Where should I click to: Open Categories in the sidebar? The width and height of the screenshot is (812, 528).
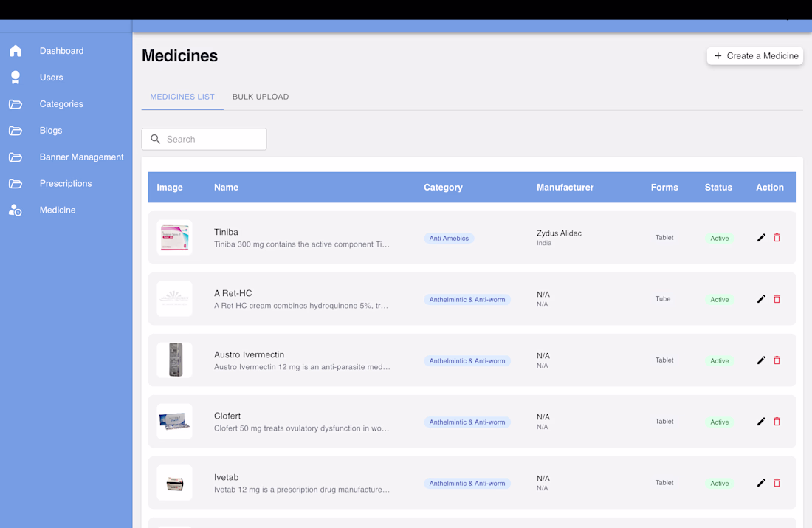pos(61,104)
